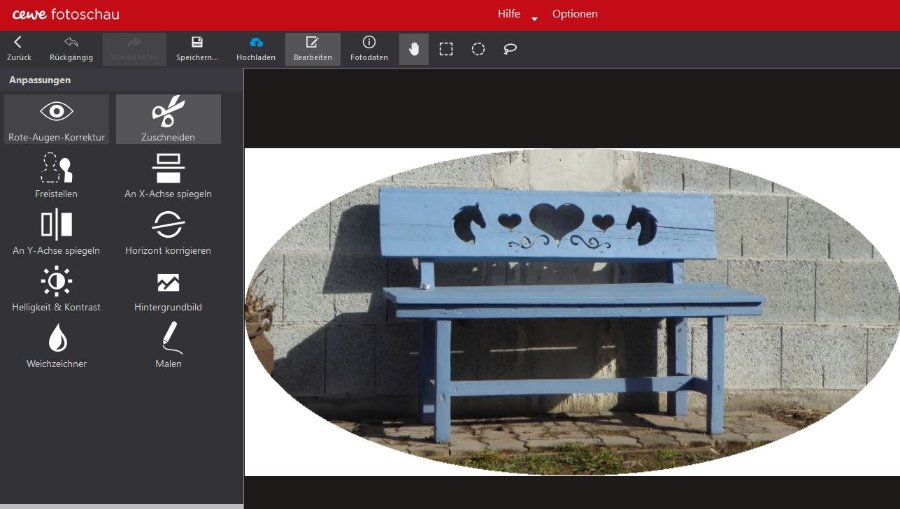The height and width of the screenshot is (509, 900).
Task: Switch to elliptical selection tool
Action: pos(478,49)
